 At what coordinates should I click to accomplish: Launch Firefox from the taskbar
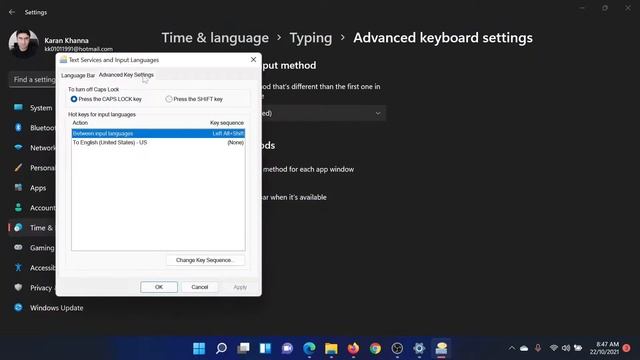(353, 348)
